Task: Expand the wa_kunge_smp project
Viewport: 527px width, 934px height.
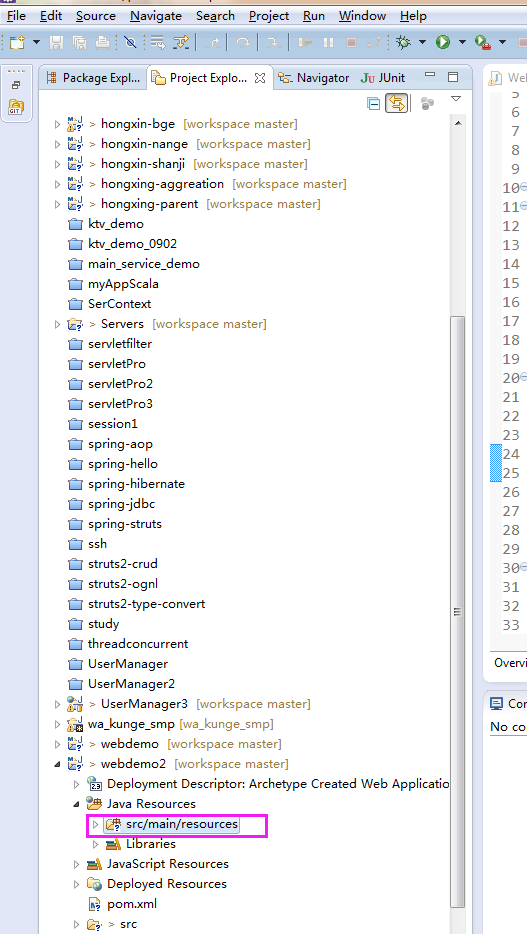Action: pos(57,724)
